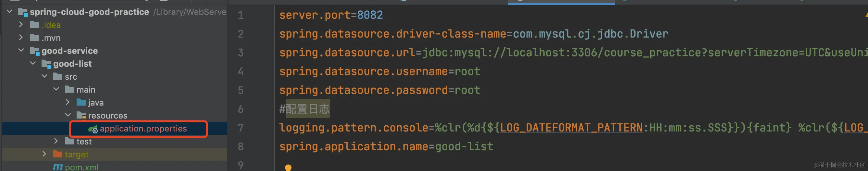Click line number 8 in the gutter

click(x=241, y=146)
